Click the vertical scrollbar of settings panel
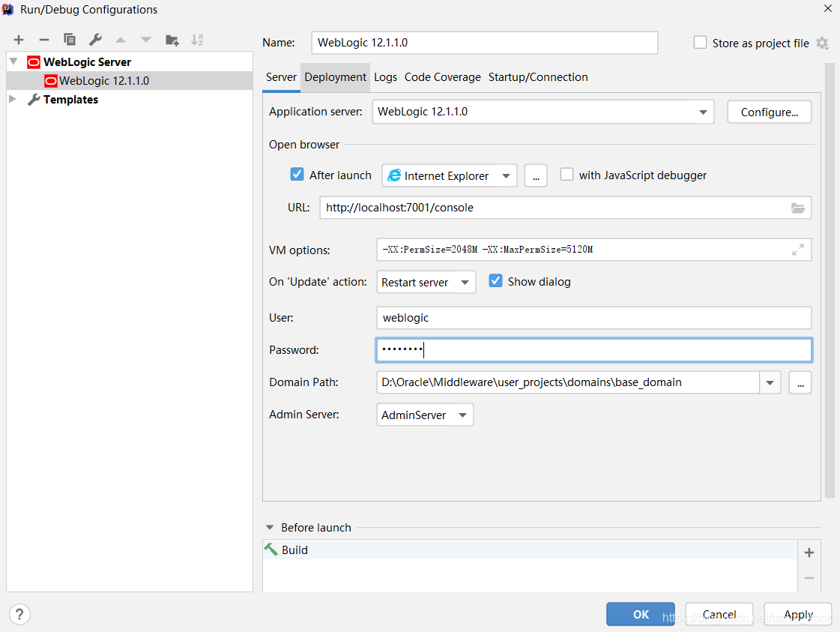840x632 pixels. (x=830, y=281)
